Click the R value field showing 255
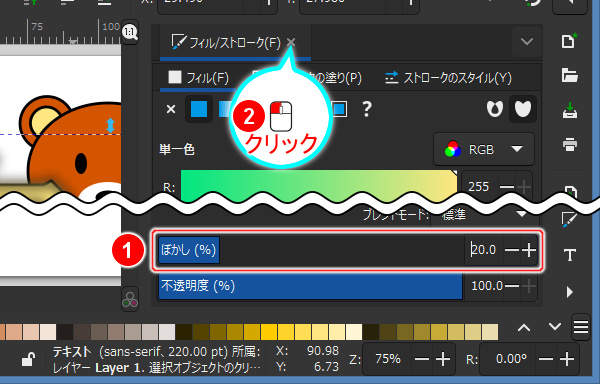The image size is (600, 384). 479,187
